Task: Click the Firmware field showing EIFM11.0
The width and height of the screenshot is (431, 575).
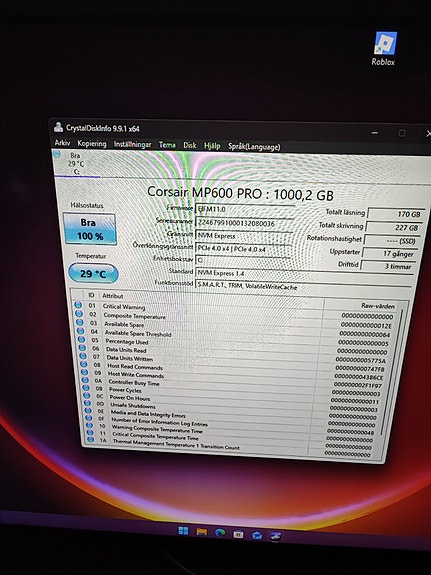Action: 245,209
